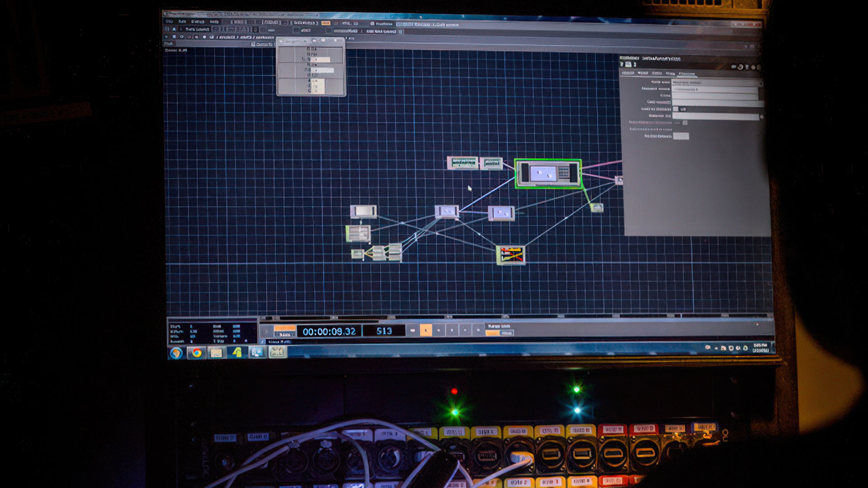Open the second menu in the menu bar

[x=182, y=21]
